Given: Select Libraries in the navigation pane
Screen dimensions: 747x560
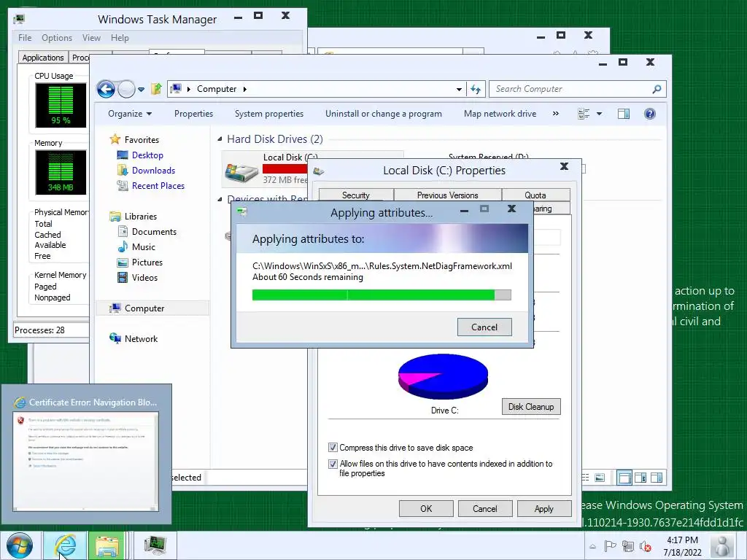Looking at the screenshot, I should pos(141,216).
